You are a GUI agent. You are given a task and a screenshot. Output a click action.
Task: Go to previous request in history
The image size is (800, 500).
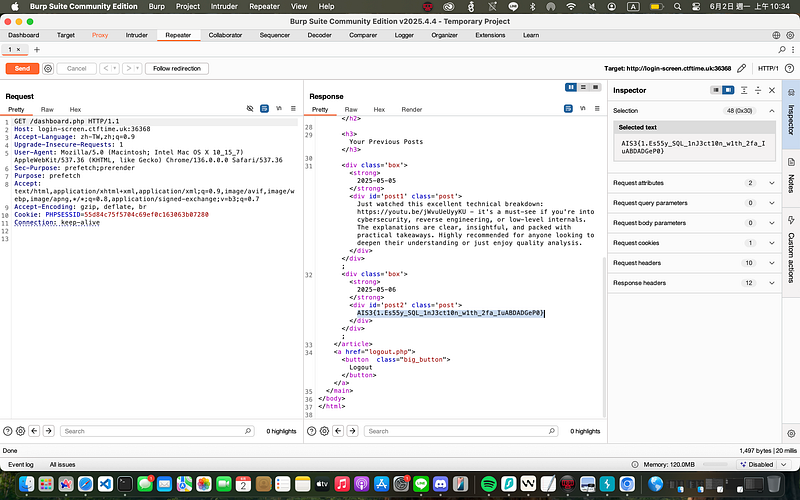pos(106,68)
